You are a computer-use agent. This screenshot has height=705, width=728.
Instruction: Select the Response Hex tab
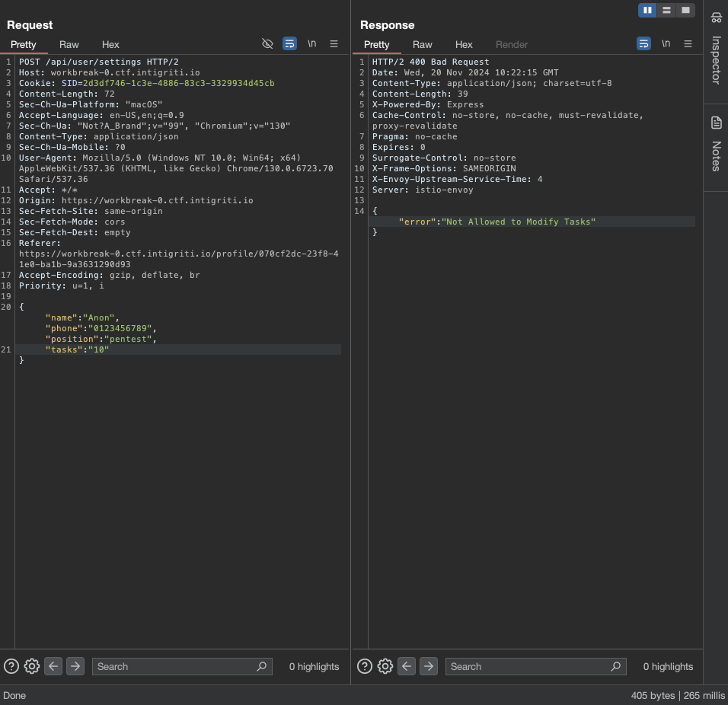pos(464,45)
